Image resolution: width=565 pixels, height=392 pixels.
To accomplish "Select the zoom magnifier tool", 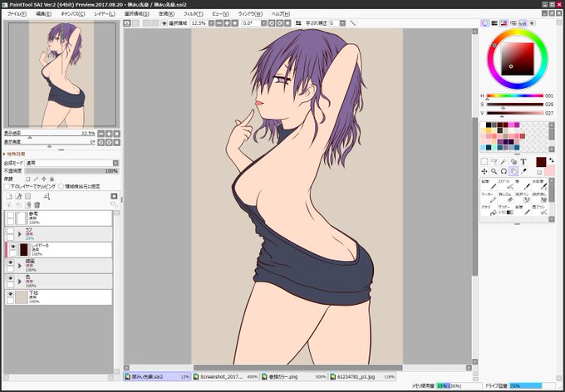I will click(494, 171).
